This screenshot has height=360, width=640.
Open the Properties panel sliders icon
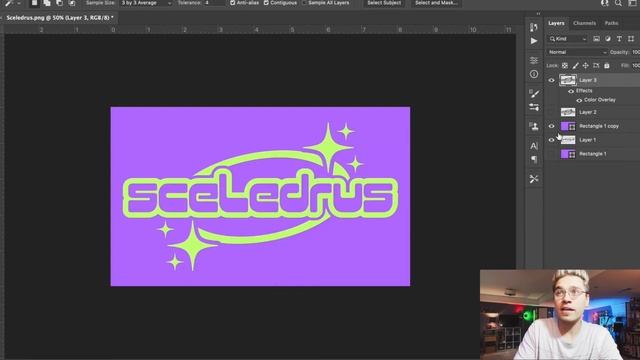[x=533, y=60]
